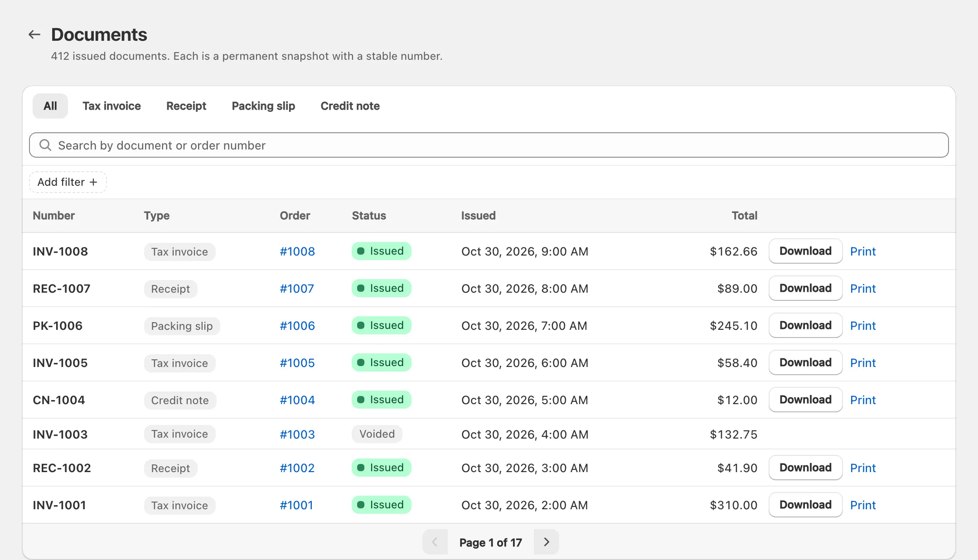This screenshot has height=560, width=978.
Task: Print document INV-1005
Action: click(x=863, y=363)
